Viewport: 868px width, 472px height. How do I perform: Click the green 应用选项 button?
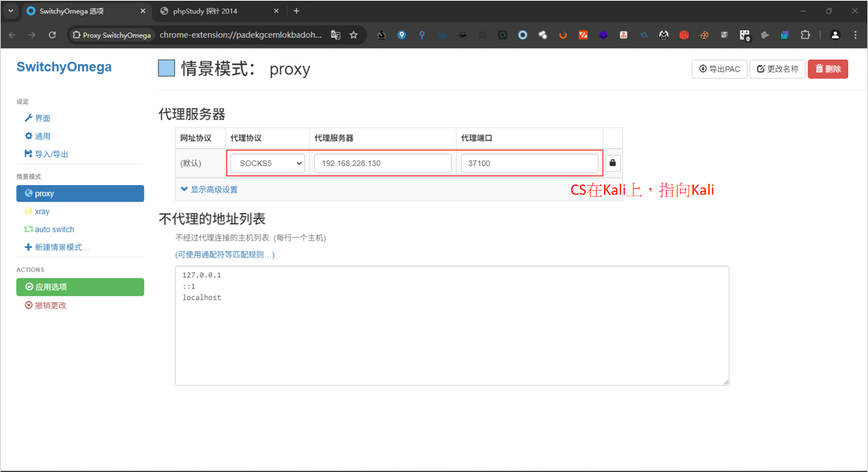[x=80, y=287]
